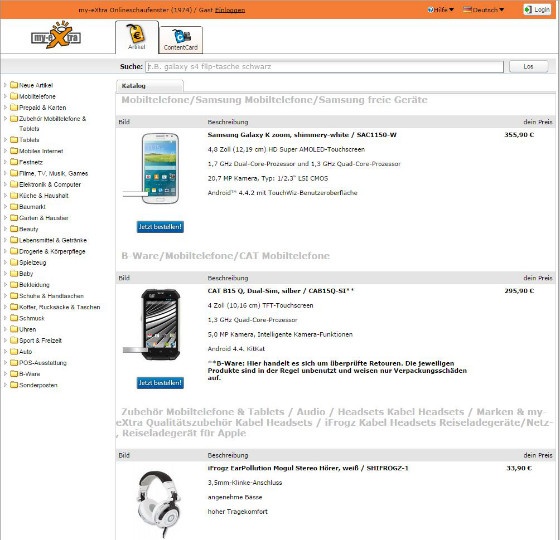This screenshot has height=540, width=560.
Task: Click Jetzt bestellen for CAT B15 Q
Action: click(160, 383)
